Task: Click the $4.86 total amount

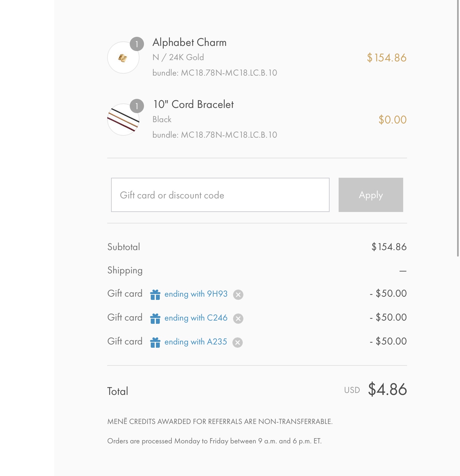Action: [387, 389]
